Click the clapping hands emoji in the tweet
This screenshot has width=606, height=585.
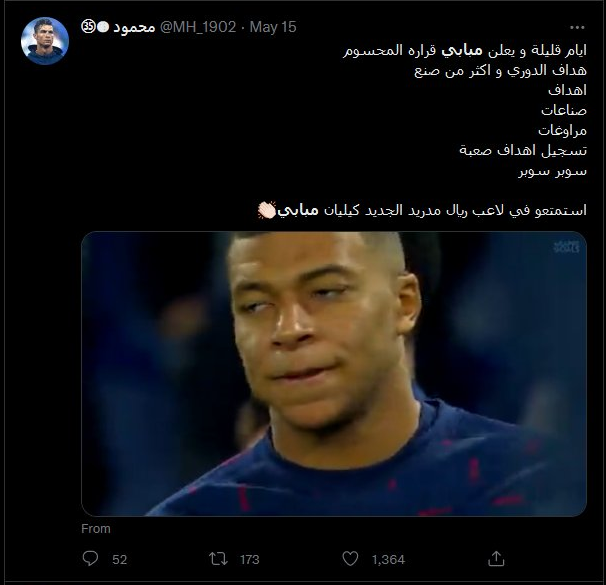pos(267,210)
